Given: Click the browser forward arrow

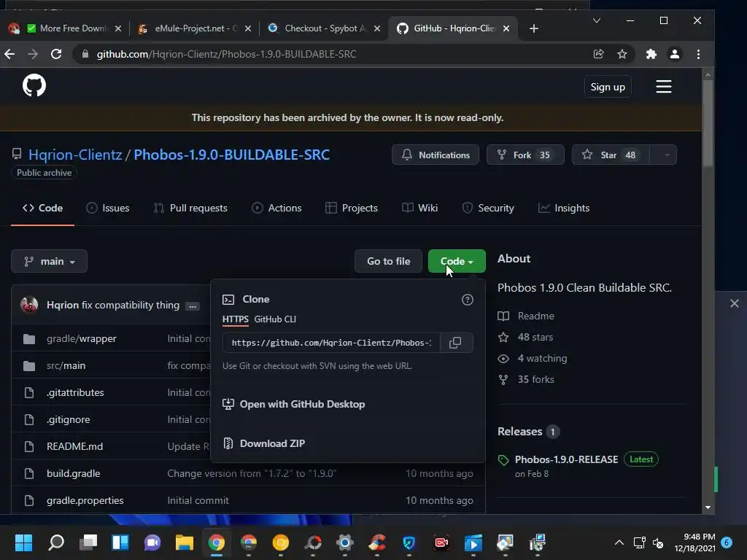Looking at the screenshot, I should click(x=32, y=54).
